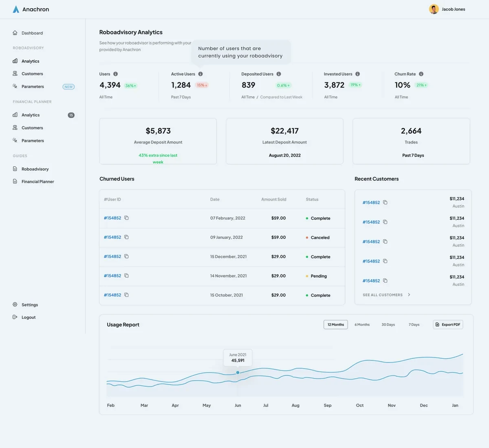Image resolution: width=489 pixels, height=448 pixels.
Task: Click info icon next to Active Users
Action: point(200,74)
